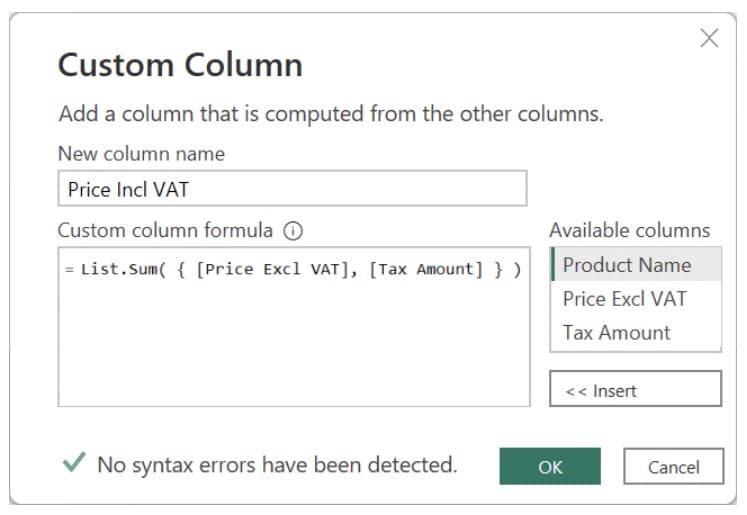Confirm with the OK button
This screenshot has height=515, width=747.
(550, 466)
